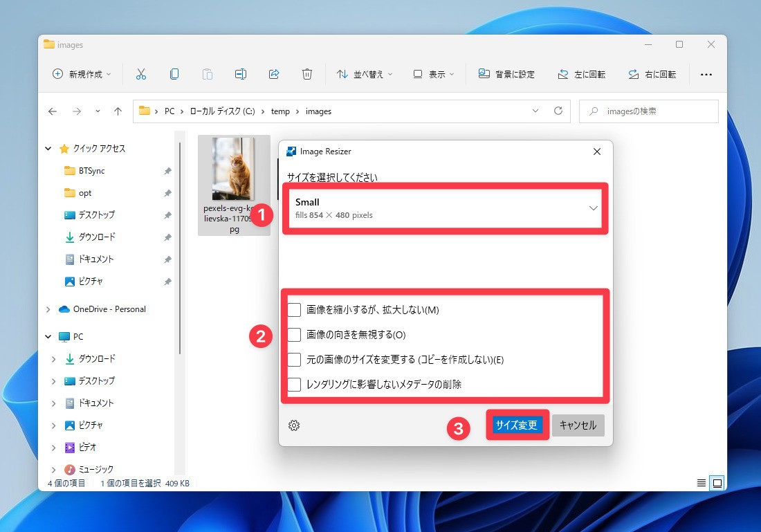Go up one folder level

(118, 111)
